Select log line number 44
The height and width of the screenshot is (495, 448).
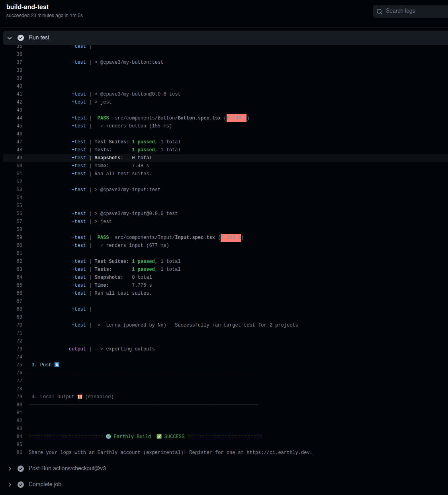[19, 118]
